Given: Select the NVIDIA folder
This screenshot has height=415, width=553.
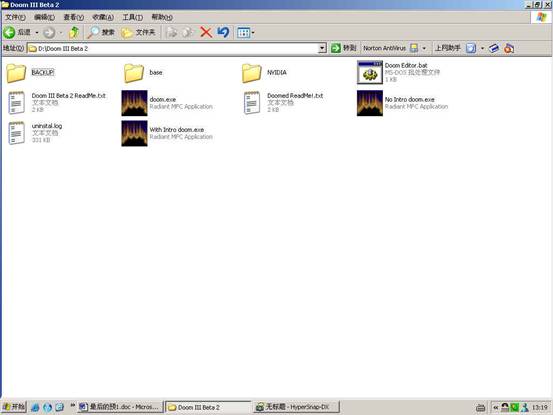Looking at the screenshot, I should click(x=265, y=73).
